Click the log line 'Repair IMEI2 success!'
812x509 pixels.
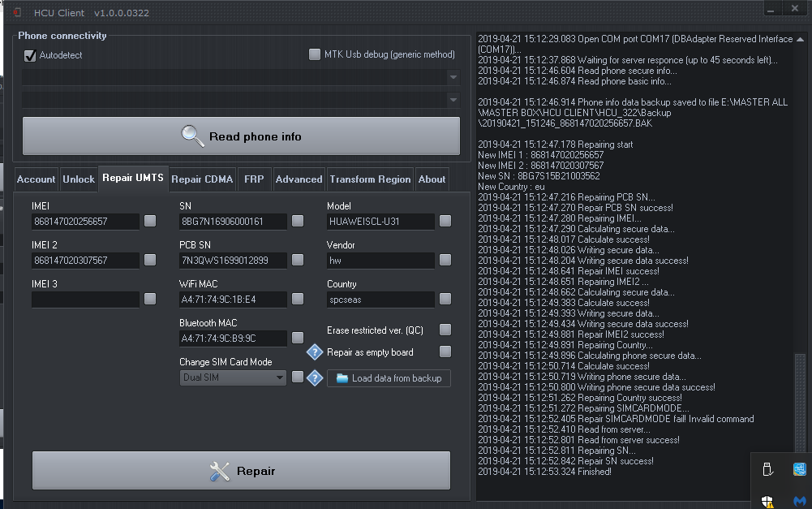point(571,334)
